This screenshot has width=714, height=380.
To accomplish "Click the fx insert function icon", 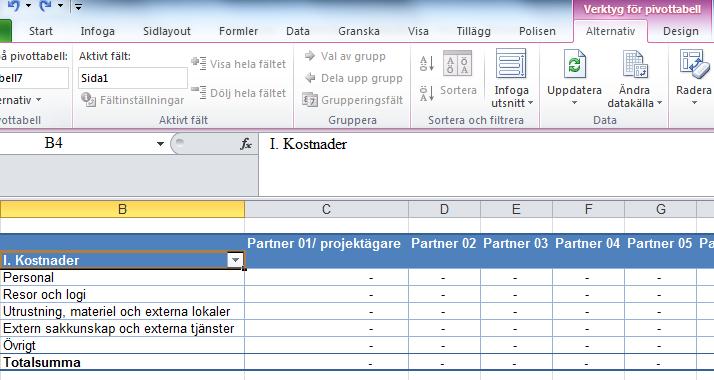I will coord(246,144).
